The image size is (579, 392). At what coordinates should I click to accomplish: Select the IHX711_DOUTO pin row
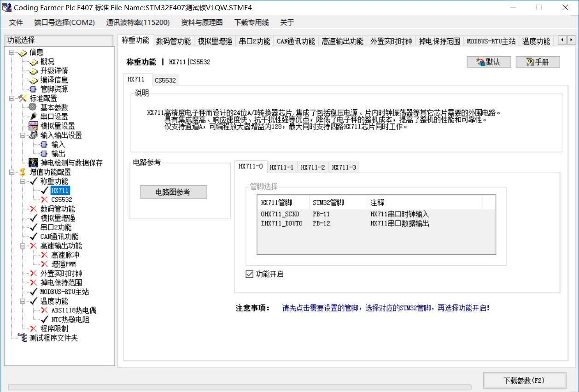coord(376,223)
